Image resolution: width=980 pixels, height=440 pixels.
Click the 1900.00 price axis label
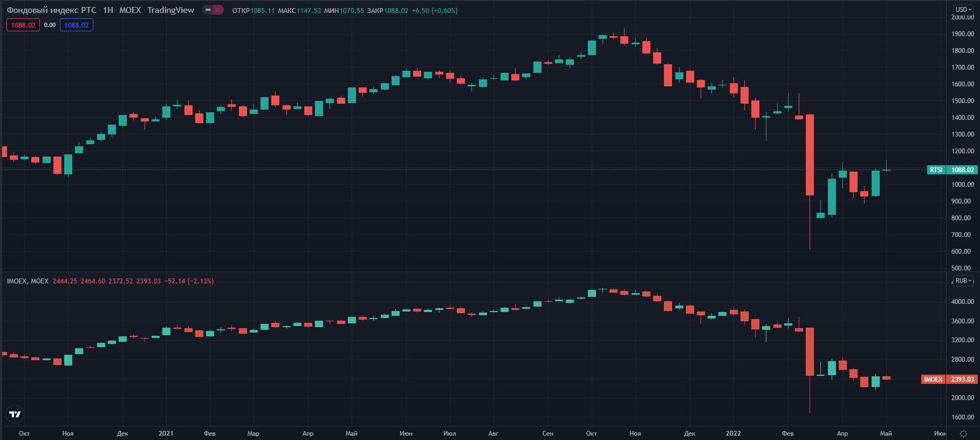(x=963, y=34)
